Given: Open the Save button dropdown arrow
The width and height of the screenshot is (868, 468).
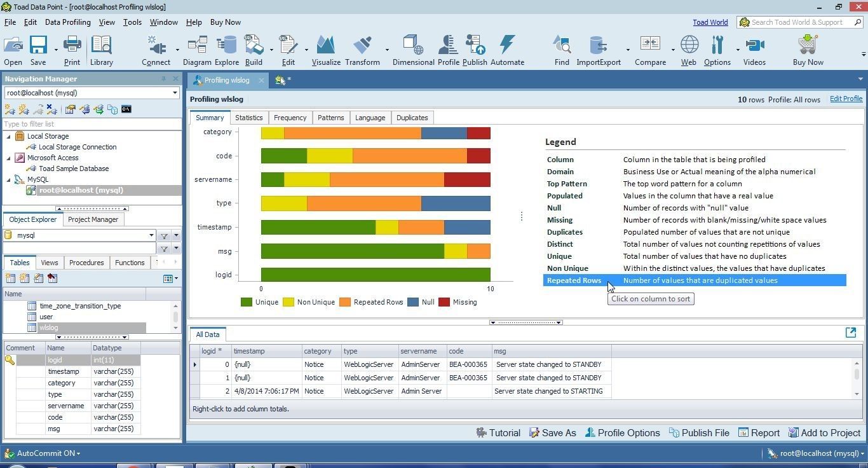Looking at the screenshot, I should pos(56,50).
